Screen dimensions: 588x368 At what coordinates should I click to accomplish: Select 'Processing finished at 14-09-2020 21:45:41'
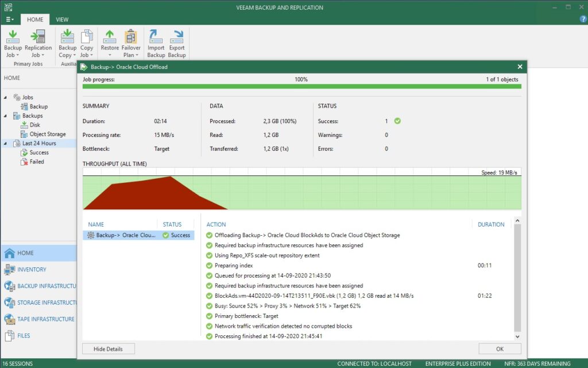pyautogui.click(x=264, y=336)
